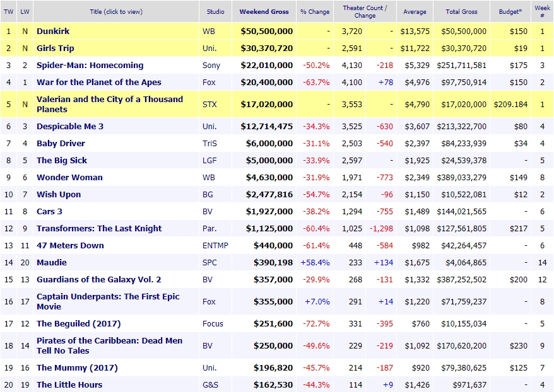Open Guardians of the Galaxy Vol. 2
This screenshot has width=554, height=392.
point(99,279)
